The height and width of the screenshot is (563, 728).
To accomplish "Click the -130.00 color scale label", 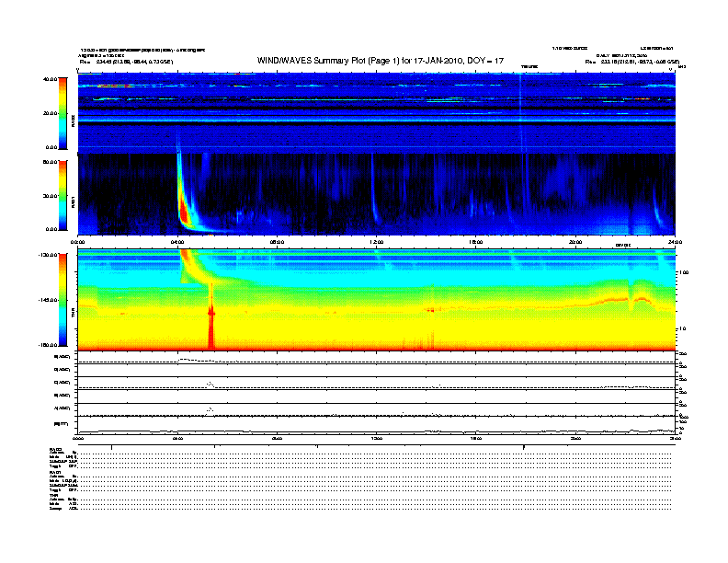I will [48, 255].
